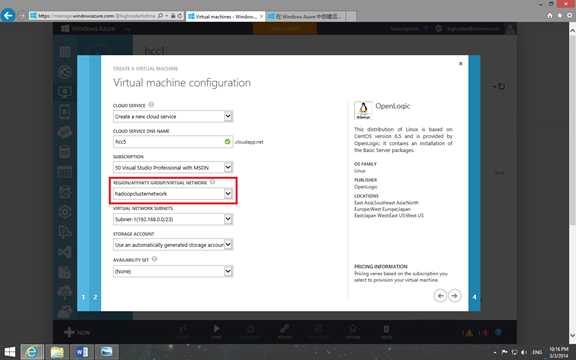This screenshot has width=576, height=360.
Task: Click the help icon beside Availability Set label
Action: 154,259
